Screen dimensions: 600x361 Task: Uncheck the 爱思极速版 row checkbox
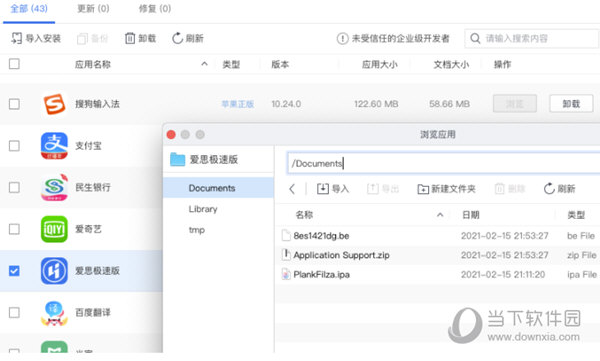14,271
